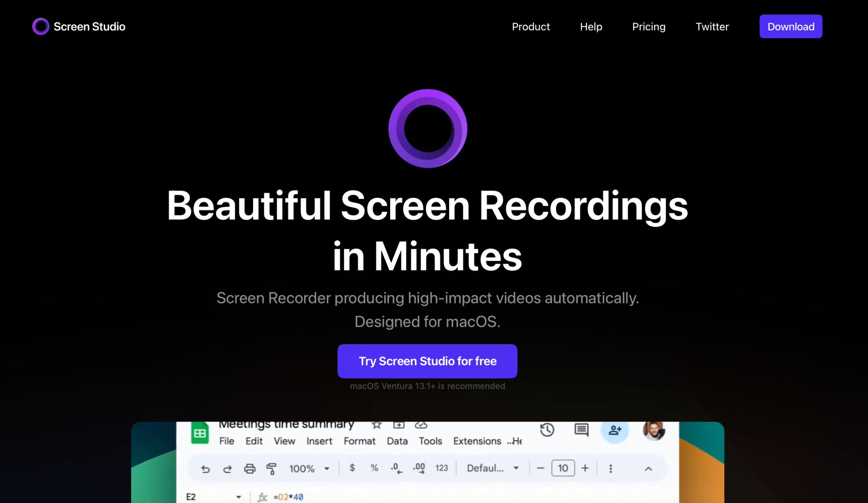The height and width of the screenshot is (503, 868).
Task: Open the Twitter link in navigation
Action: [712, 26]
